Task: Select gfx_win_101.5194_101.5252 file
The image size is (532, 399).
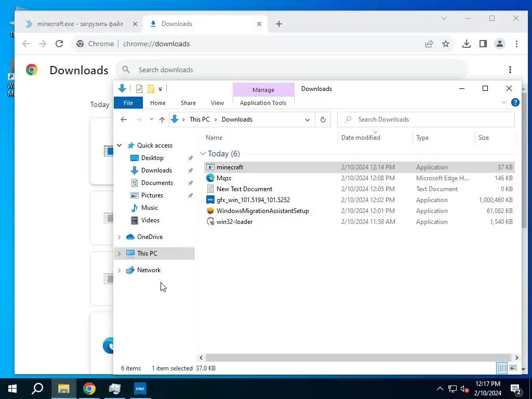Action: [360, 200]
